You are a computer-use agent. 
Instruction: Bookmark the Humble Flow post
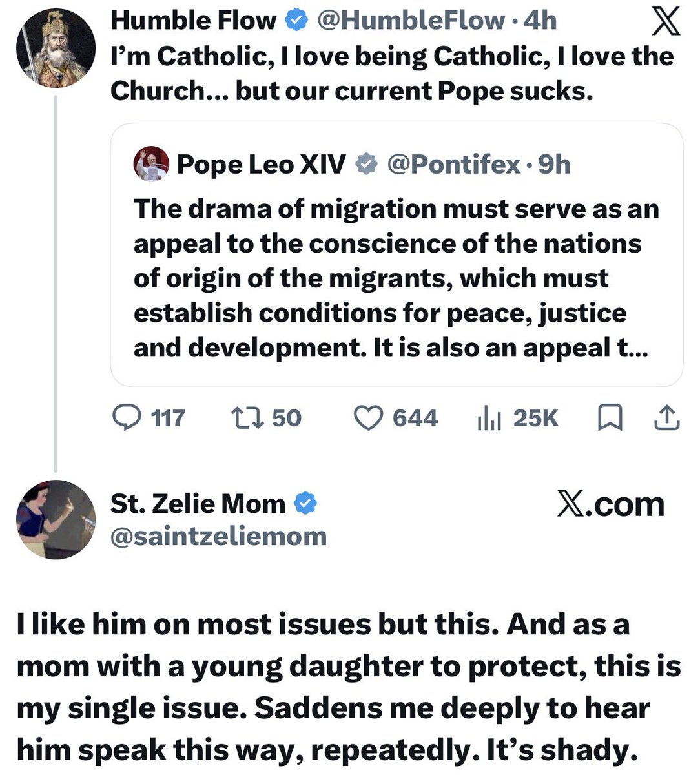tap(610, 418)
